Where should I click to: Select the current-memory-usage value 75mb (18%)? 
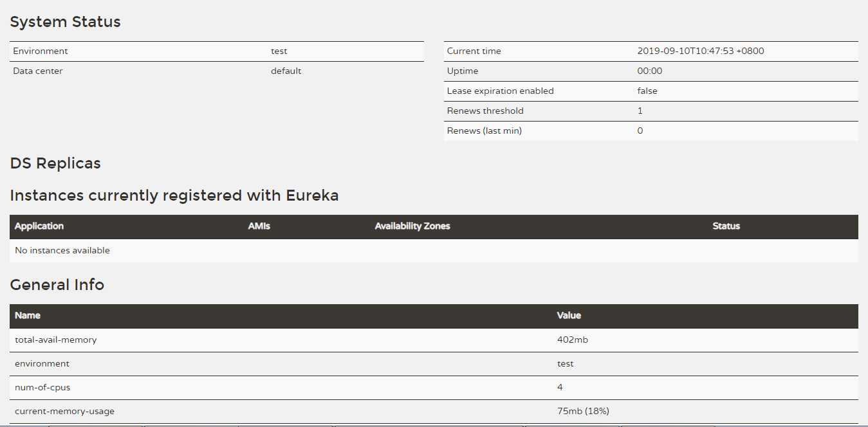[583, 412]
